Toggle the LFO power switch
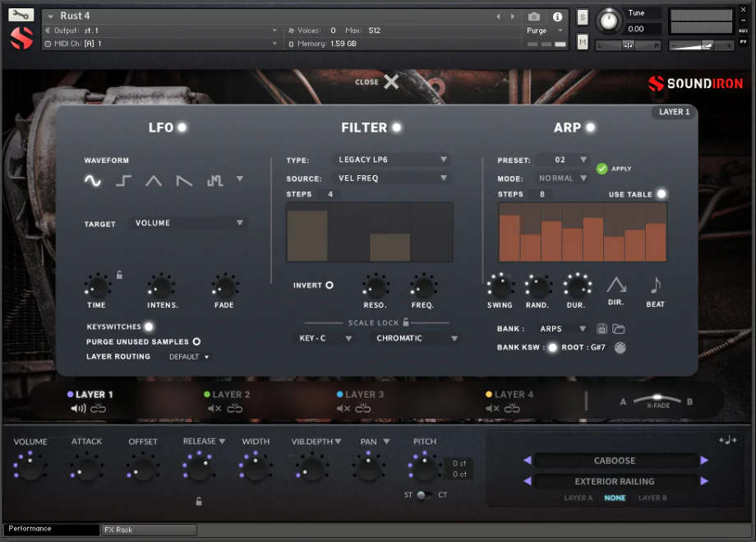This screenshot has height=542, width=756. pyautogui.click(x=182, y=127)
